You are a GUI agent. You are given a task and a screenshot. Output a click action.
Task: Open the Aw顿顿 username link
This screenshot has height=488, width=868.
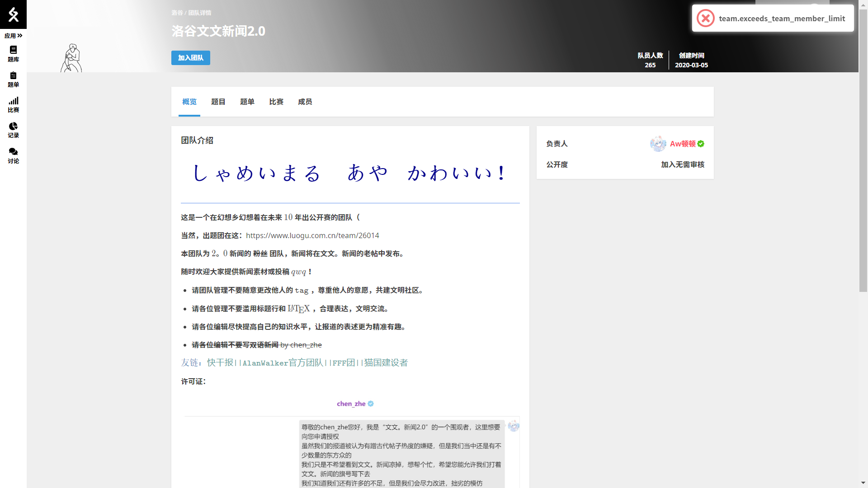coord(683,144)
